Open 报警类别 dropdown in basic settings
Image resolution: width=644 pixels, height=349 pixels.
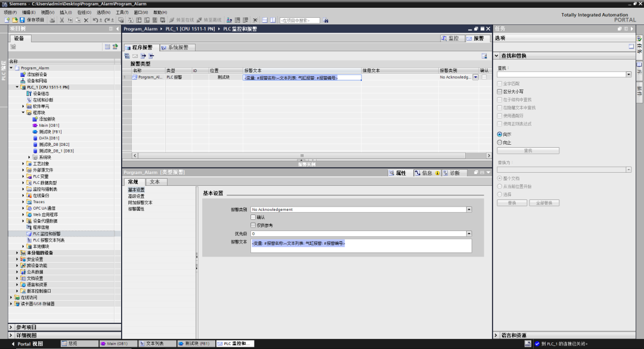pos(469,210)
